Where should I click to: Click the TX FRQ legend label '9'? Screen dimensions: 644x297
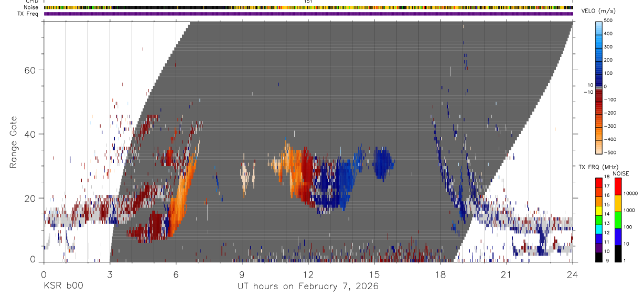click(x=608, y=261)
